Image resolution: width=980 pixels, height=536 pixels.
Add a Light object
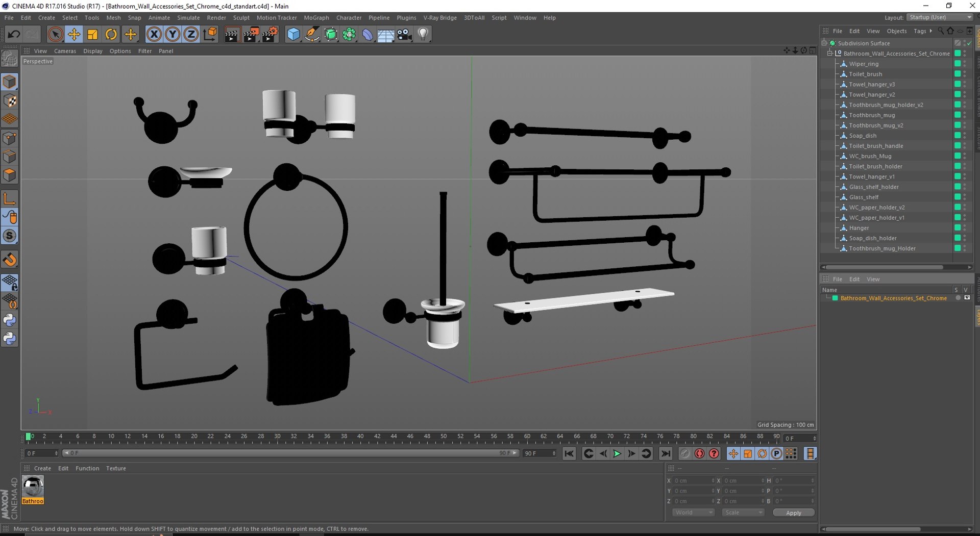pos(423,34)
